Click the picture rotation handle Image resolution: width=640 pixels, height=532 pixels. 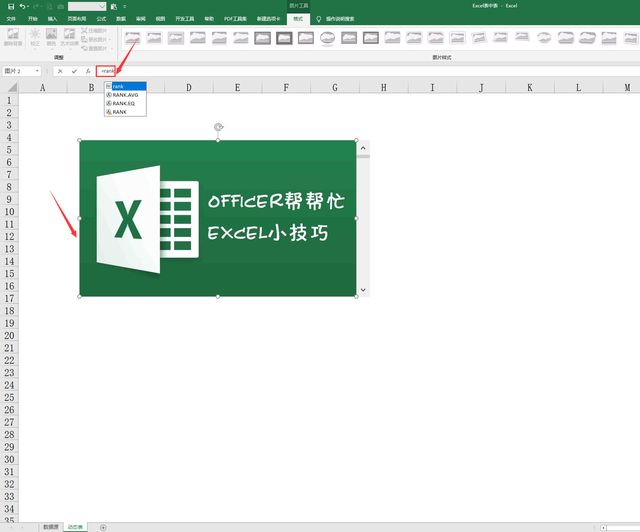tap(218, 127)
